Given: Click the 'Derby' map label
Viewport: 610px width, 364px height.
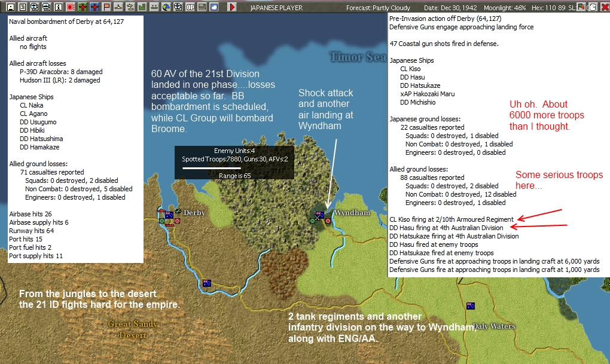Looking at the screenshot, I should [194, 213].
